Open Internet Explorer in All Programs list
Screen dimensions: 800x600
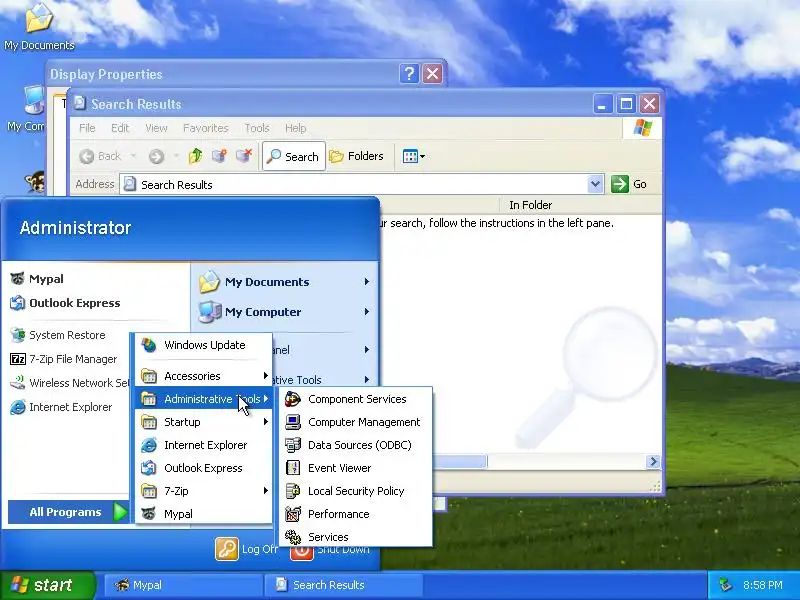(204, 445)
